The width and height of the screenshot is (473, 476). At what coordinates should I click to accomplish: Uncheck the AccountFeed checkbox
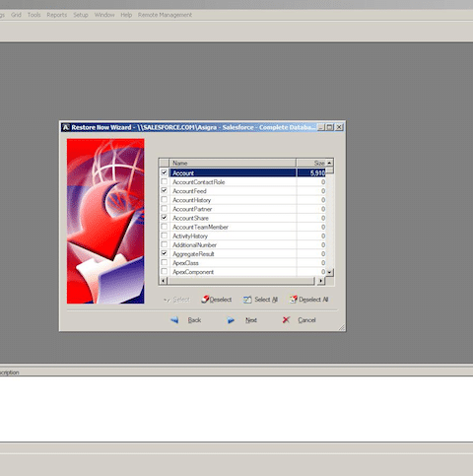pyautogui.click(x=164, y=190)
